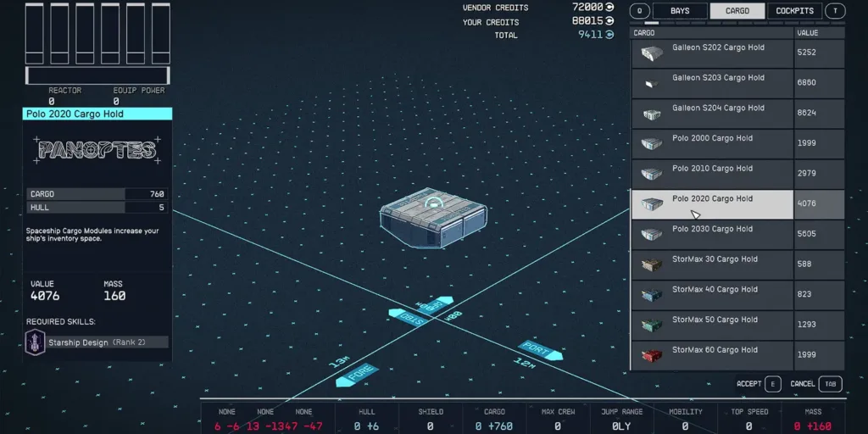Click the green StorMax 50 Cargo Hold icon
Screen dimensions: 868x434
[x=651, y=325]
